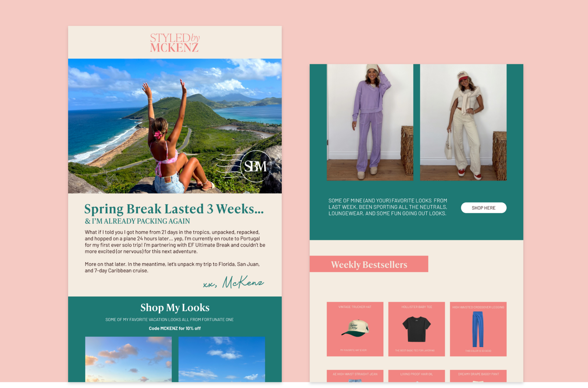Click the STYLED by MCKENZ logo

pyautogui.click(x=175, y=43)
